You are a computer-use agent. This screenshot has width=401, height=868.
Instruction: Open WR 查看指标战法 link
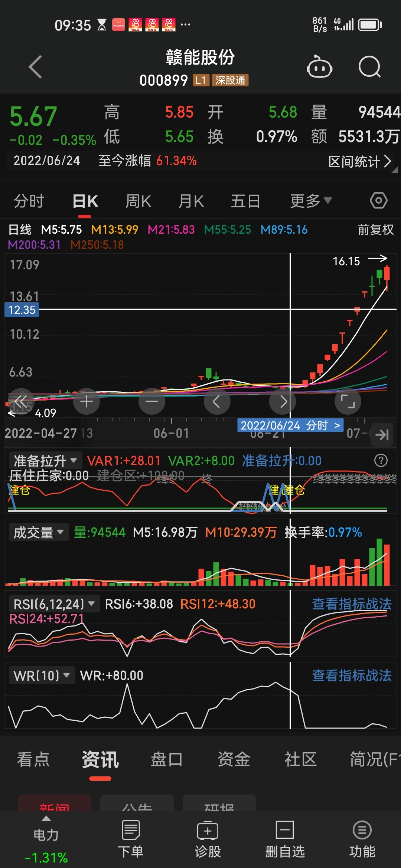(x=352, y=675)
